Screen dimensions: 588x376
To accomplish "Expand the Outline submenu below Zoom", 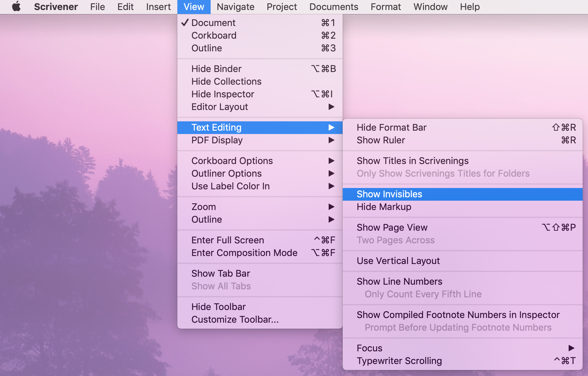I will tap(260, 219).
